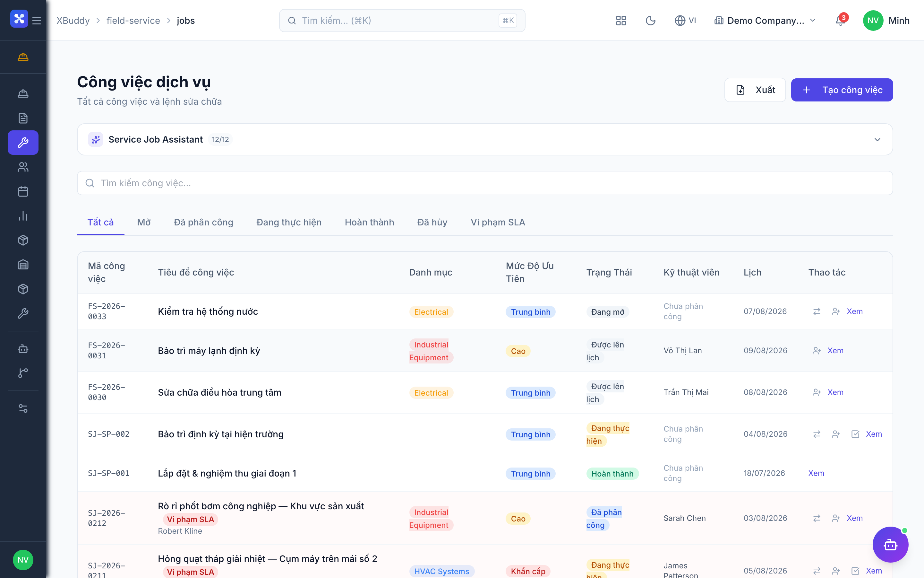Open the sliders settings sidebar icon
The width and height of the screenshot is (924, 578).
tap(23, 409)
